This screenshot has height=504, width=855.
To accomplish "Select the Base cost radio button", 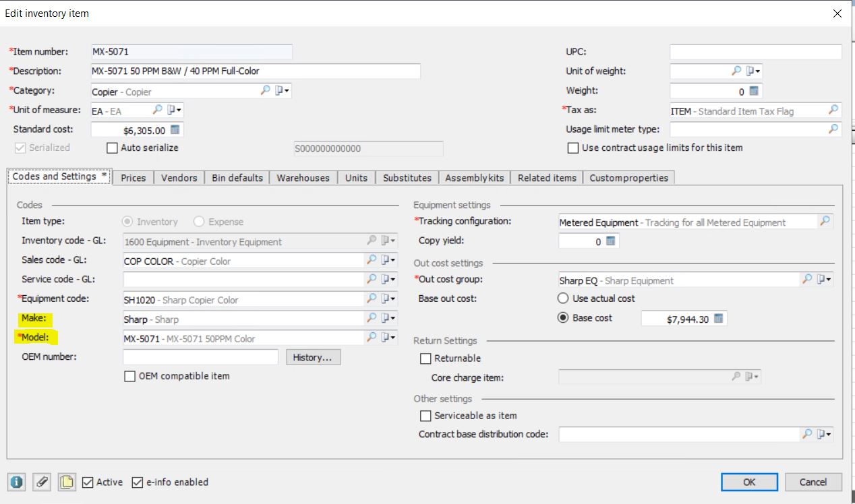I will 564,318.
